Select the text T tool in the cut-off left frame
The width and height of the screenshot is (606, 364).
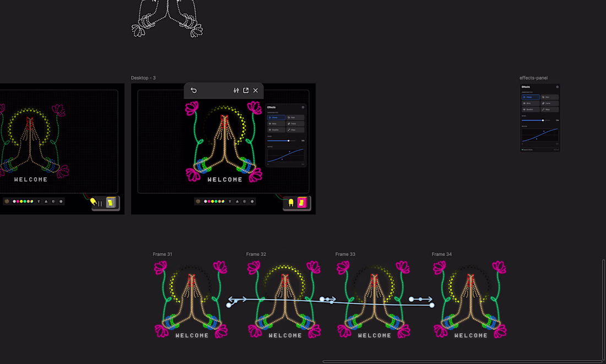(x=39, y=202)
